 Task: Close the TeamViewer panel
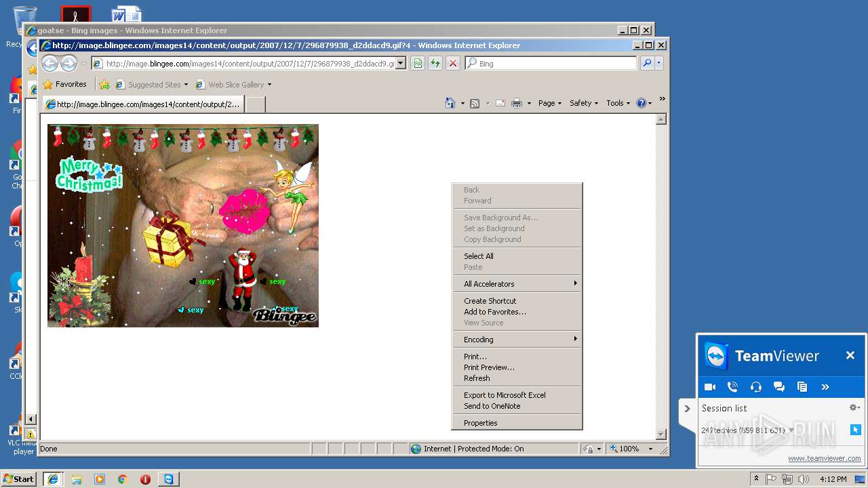coord(850,355)
